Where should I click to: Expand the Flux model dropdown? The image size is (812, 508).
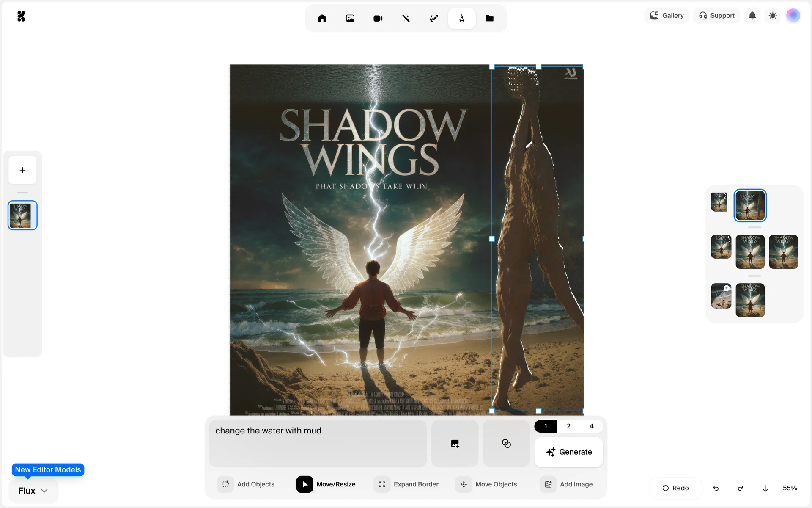pos(33,491)
